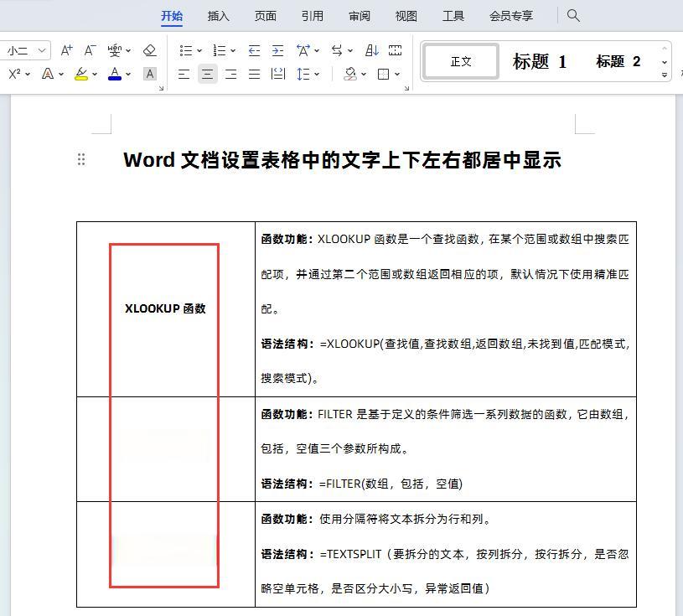
Task: Clear formatting with the eraser icon
Action: pos(150,50)
